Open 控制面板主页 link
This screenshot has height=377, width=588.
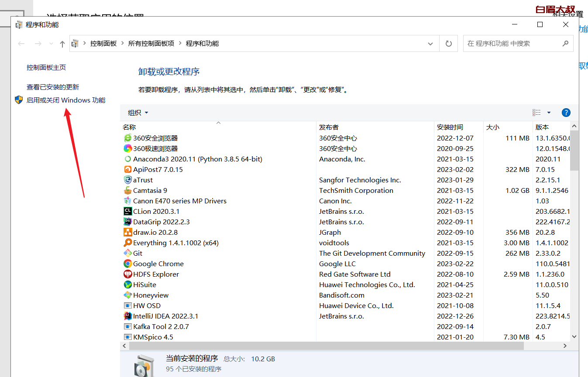[x=46, y=67]
